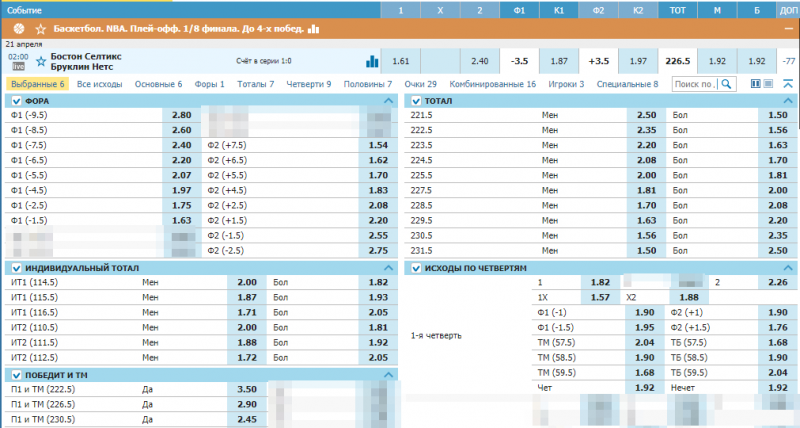Click the magnifier search icon
Viewport: 800px width, 428px height.
coord(727,85)
